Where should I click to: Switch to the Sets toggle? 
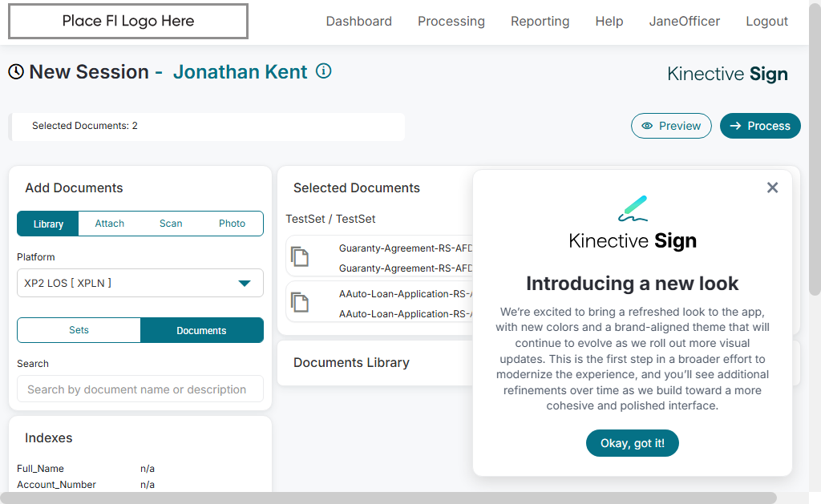pos(79,330)
